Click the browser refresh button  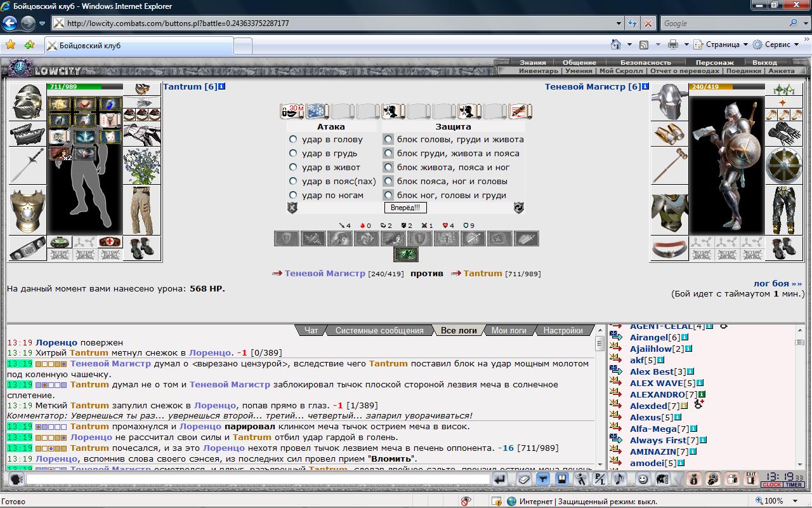pyautogui.click(x=632, y=23)
